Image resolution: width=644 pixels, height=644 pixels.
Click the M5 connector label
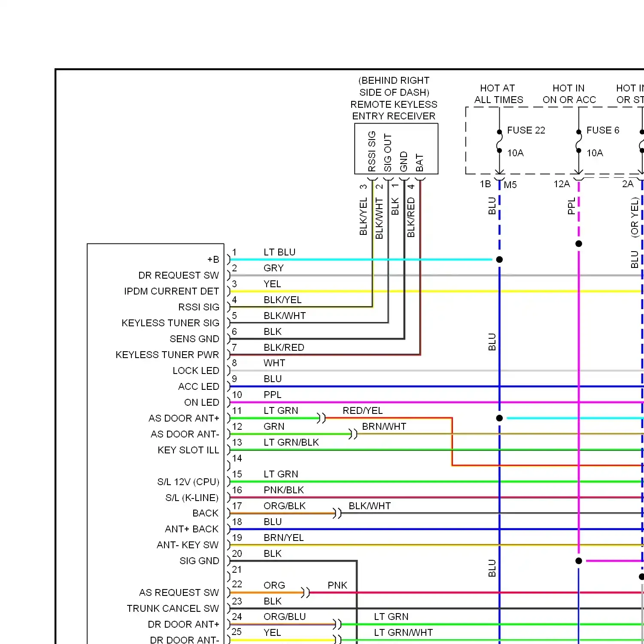510,185
